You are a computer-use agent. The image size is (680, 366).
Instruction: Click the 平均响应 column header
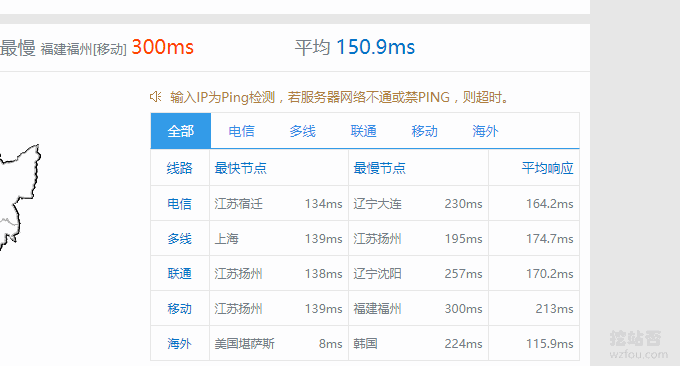[x=547, y=168]
